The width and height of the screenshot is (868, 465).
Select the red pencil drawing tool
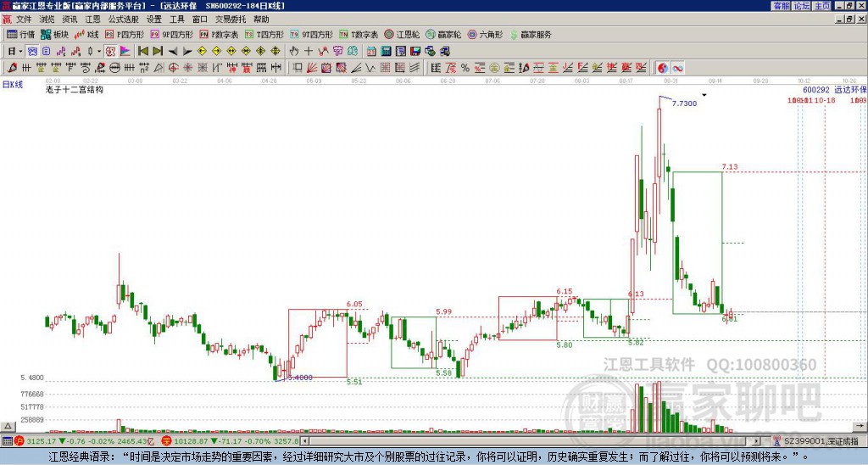(12, 68)
